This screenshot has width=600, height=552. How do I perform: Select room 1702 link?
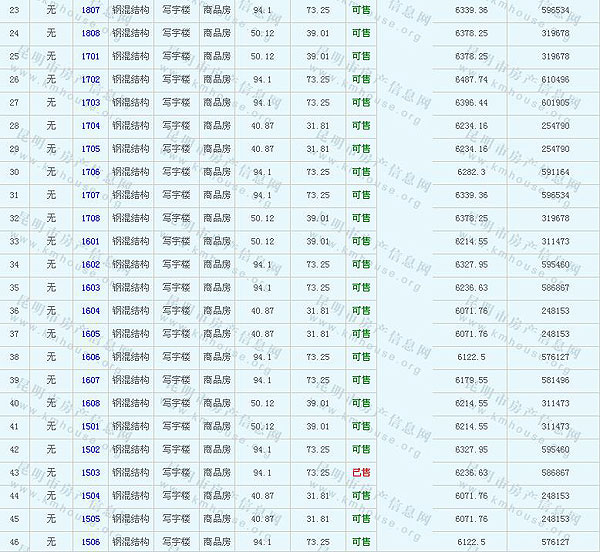coord(90,79)
